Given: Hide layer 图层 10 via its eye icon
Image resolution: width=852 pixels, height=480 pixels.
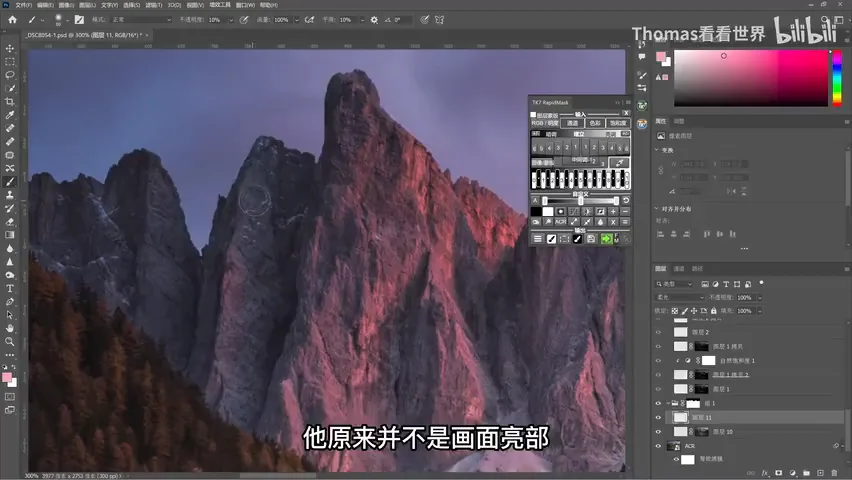Looking at the screenshot, I should click(x=659, y=432).
